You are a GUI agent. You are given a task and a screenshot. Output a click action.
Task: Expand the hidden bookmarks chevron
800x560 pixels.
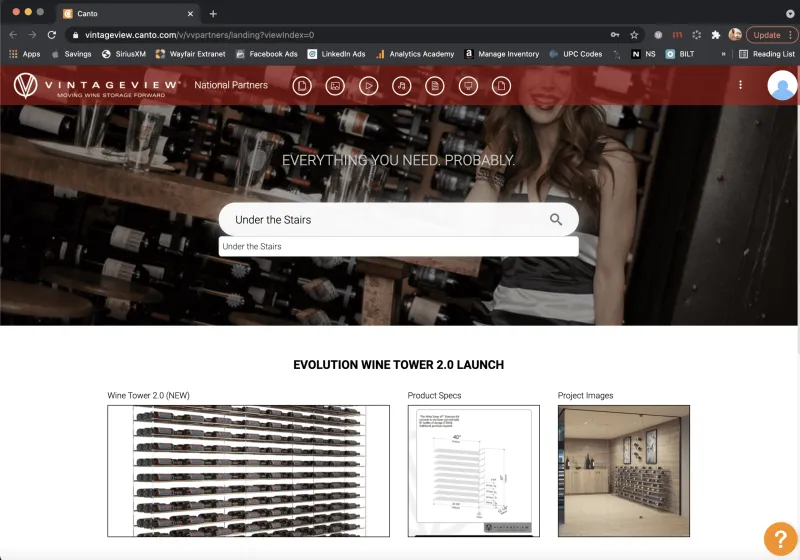tap(723, 54)
